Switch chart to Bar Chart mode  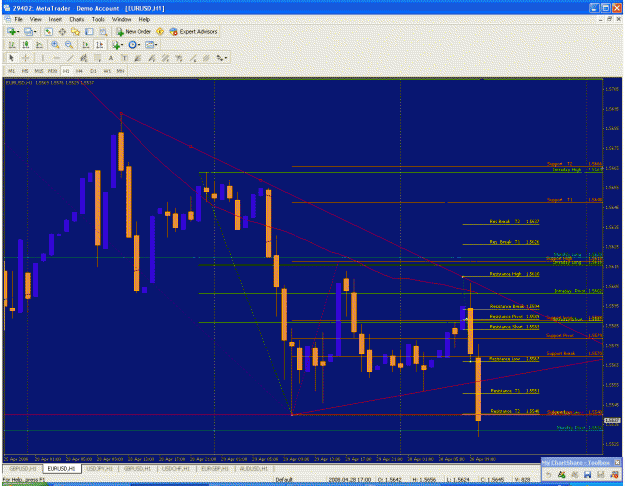click(12, 45)
